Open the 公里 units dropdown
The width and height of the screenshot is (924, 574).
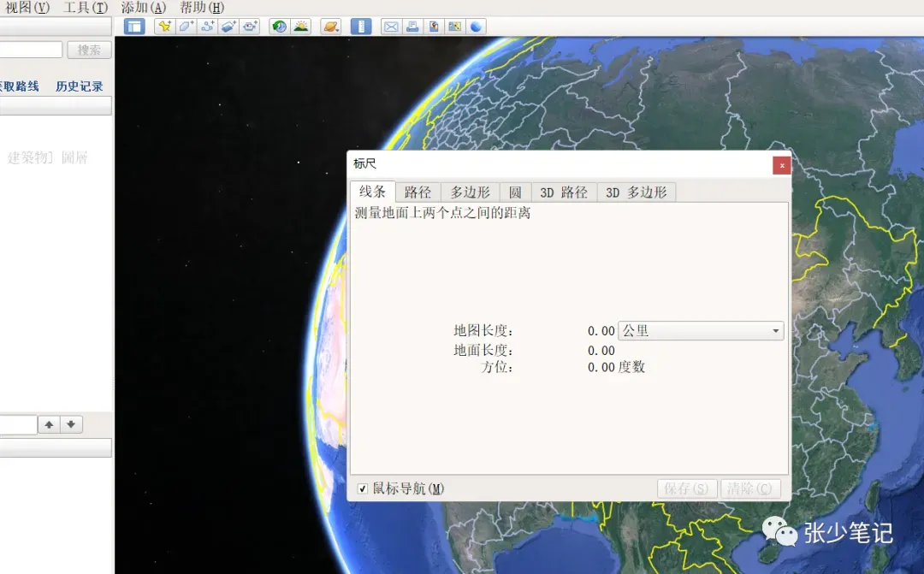[701, 330]
